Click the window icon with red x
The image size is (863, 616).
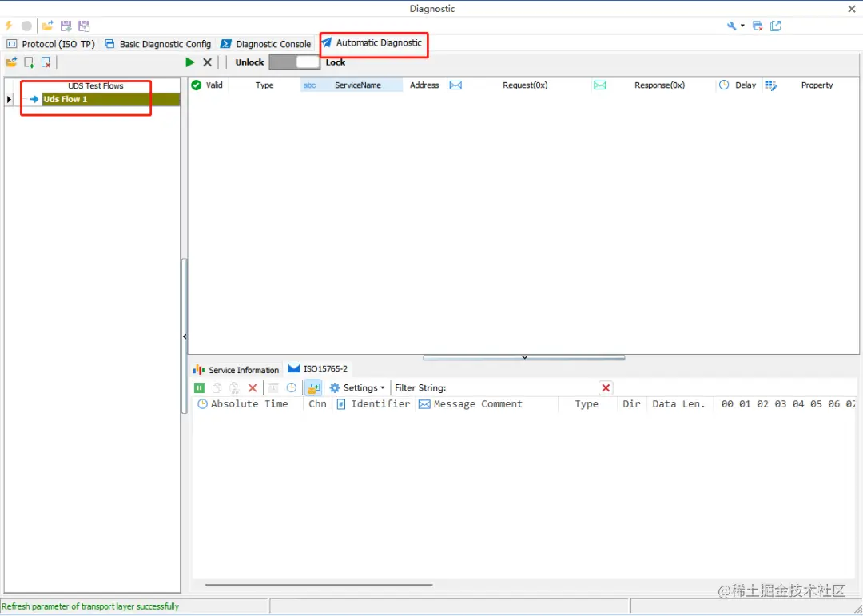pos(758,26)
